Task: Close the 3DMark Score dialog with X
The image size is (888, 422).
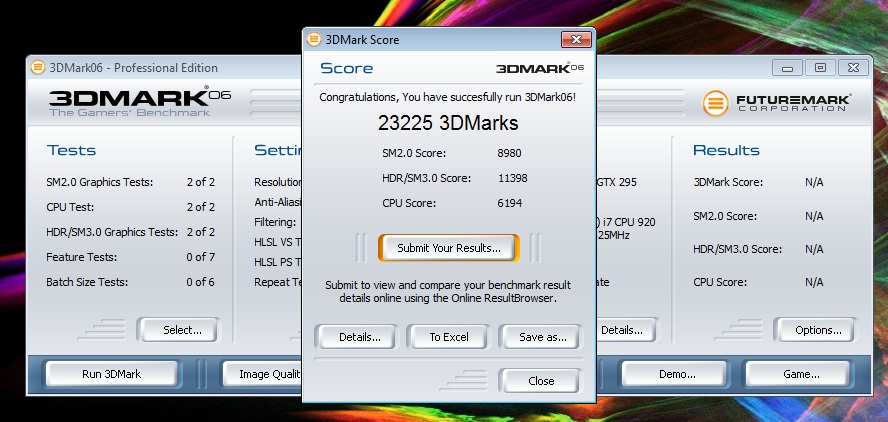Action: pos(576,40)
